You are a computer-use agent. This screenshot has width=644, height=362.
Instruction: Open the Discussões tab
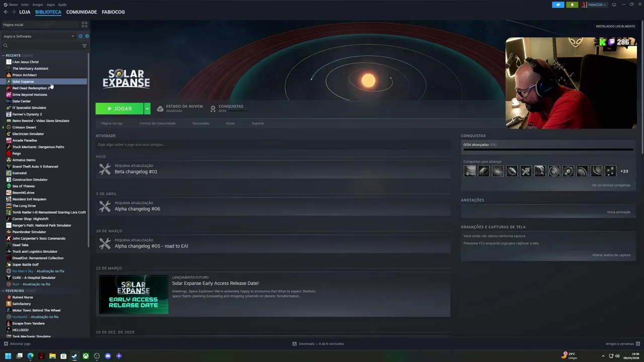[x=201, y=123]
